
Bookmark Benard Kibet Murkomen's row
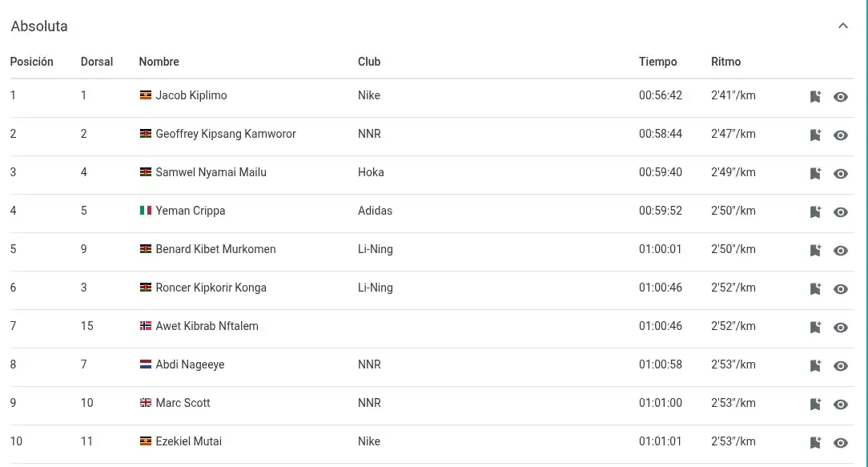click(815, 251)
